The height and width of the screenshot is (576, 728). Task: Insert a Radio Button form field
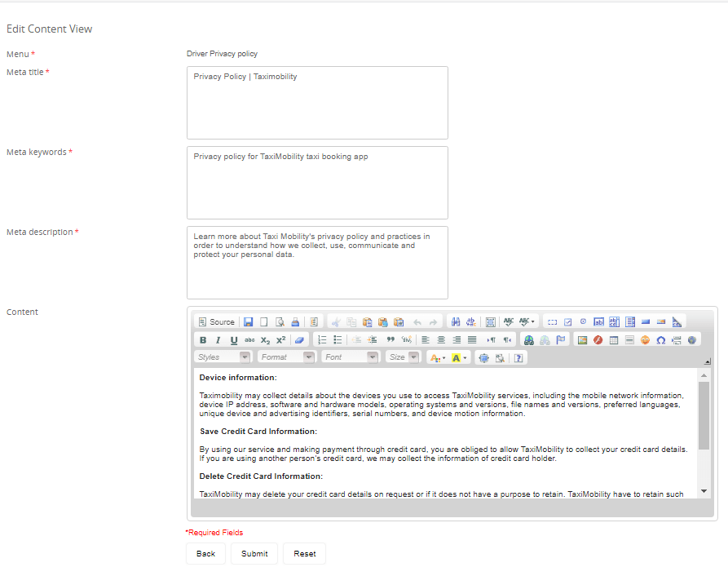pyautogui.click(x=583, y=322)
